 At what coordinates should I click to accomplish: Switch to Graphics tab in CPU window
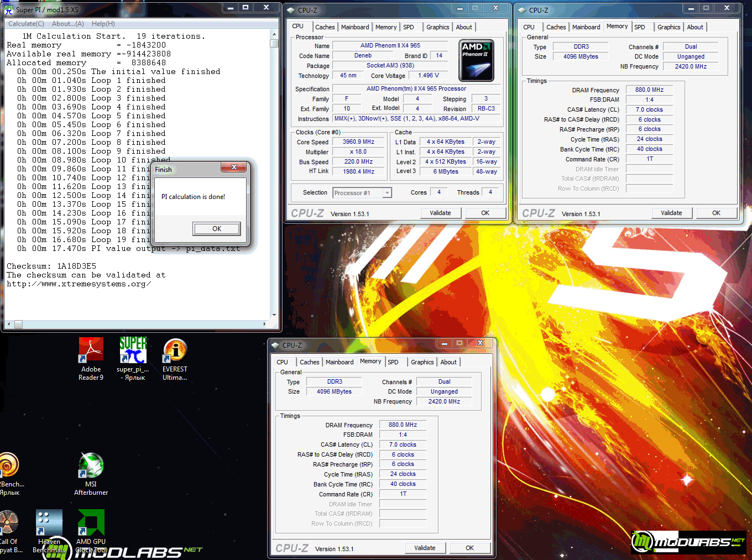pos(437,27)
